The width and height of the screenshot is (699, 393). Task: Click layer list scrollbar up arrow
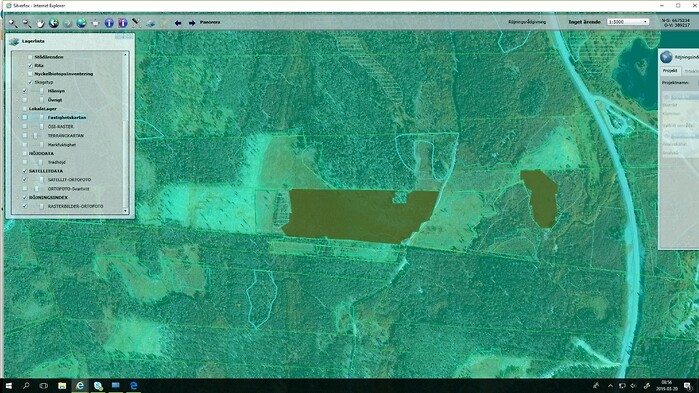(x=125, y=54)
